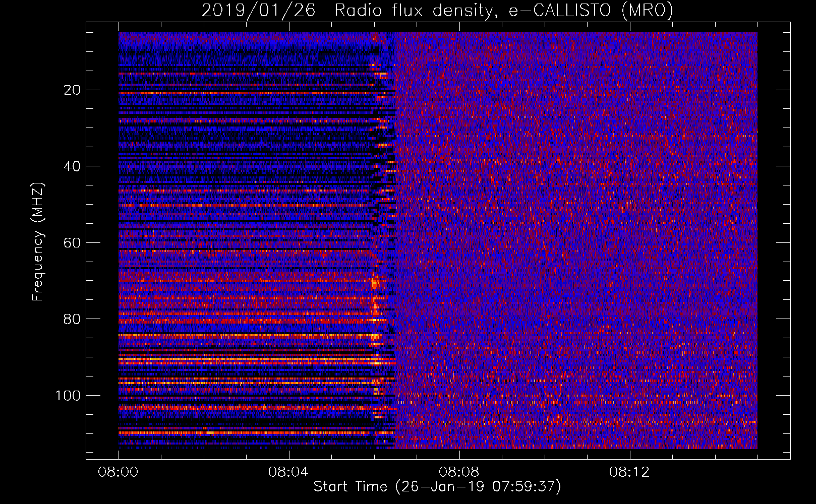Click the '08:00' time tick label
The width and height of the screenshot is (816, 504).
[x=118, y=472]
